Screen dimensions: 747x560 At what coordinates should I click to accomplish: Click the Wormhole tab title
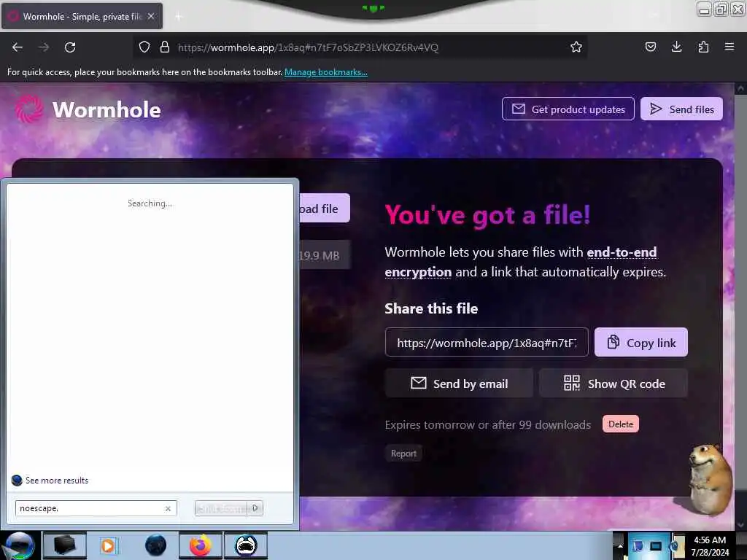(x=82, y=16)
